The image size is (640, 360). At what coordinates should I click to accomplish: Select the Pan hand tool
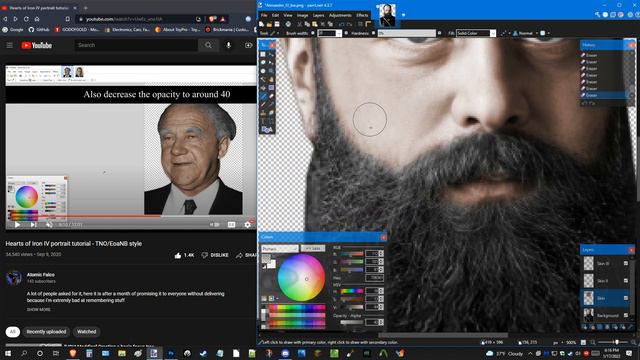point(271,79)
